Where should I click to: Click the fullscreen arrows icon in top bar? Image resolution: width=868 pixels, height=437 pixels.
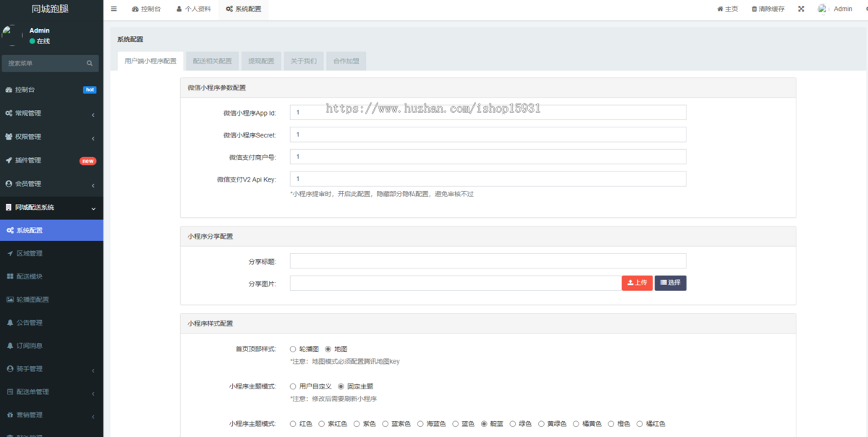coord(801,9)
